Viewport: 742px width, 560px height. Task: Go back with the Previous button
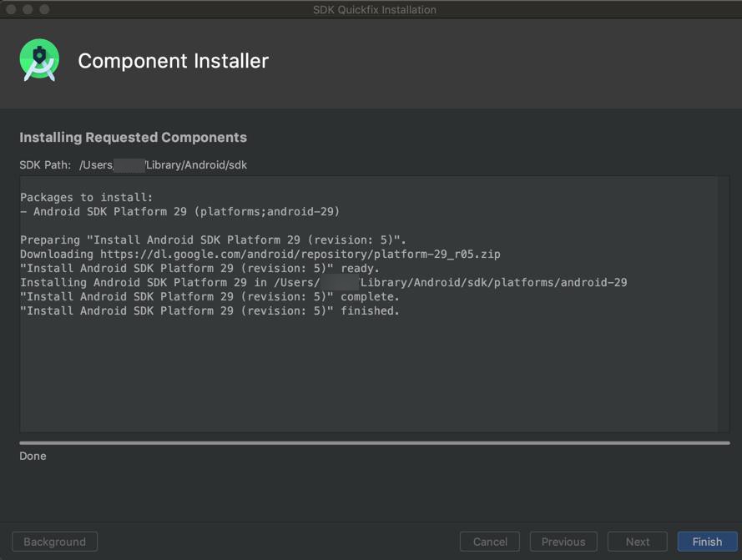563,542
